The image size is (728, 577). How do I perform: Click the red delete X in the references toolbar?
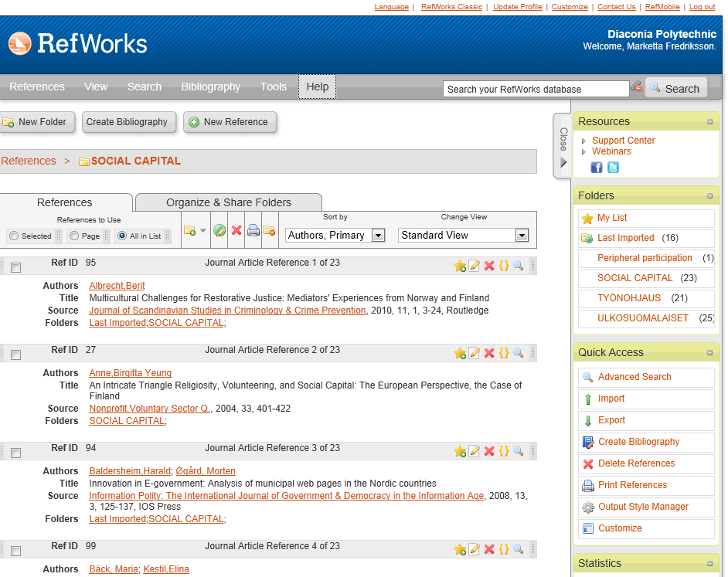tap(236, 230)
